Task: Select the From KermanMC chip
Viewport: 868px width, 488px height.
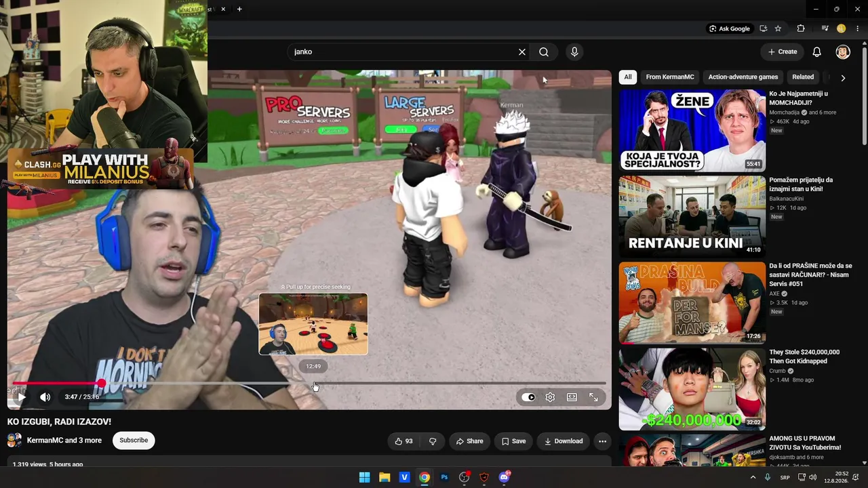Action: 670,77
